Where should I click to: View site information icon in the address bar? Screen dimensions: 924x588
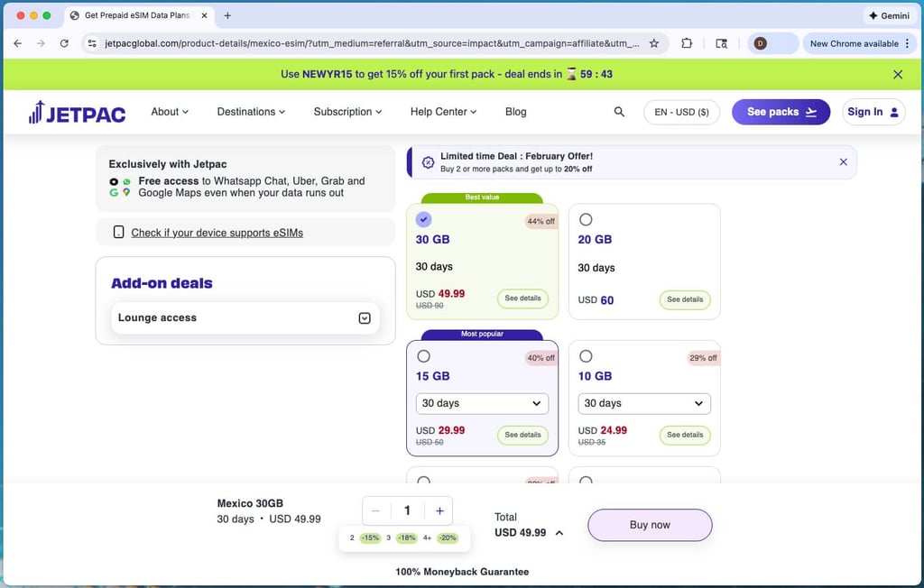click(91, 43)
